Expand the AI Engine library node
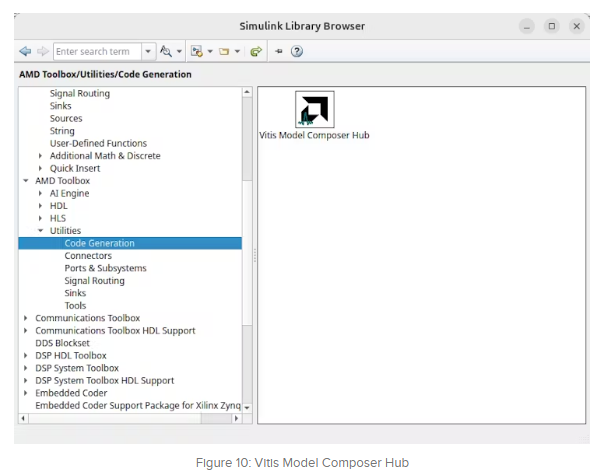The height and width of the screenshot is (476, 604). coord(40,193)
